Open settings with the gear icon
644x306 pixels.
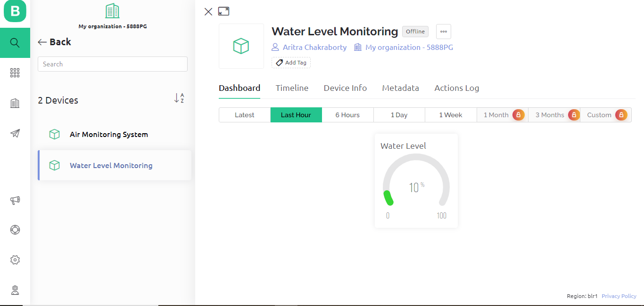pos(15,259)
